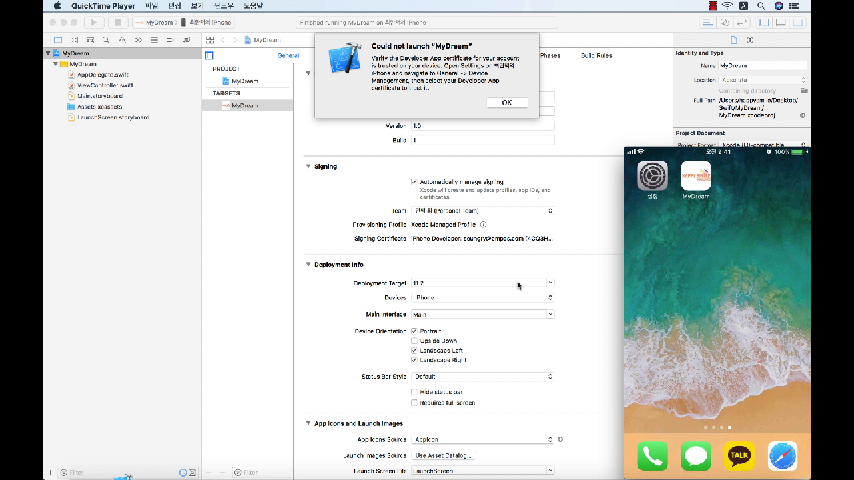Open the Devices dropdown
The image size is (854, 480).
coord(483,297)
